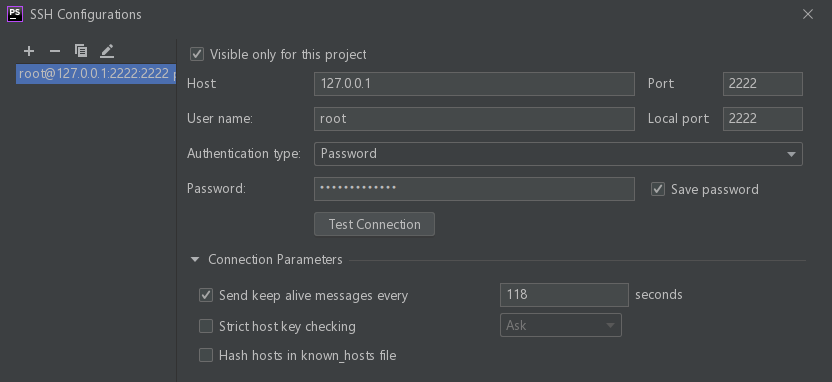This screenshot has width=832, height=382.
Task: Remove the selected SSH configuration
Action: pos(55,51)
